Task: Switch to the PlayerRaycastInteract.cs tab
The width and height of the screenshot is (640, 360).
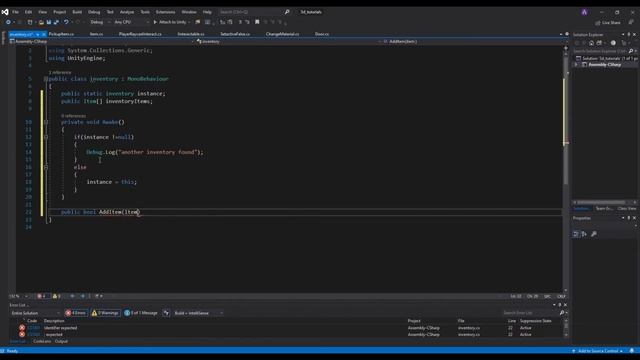Action: 140,34
